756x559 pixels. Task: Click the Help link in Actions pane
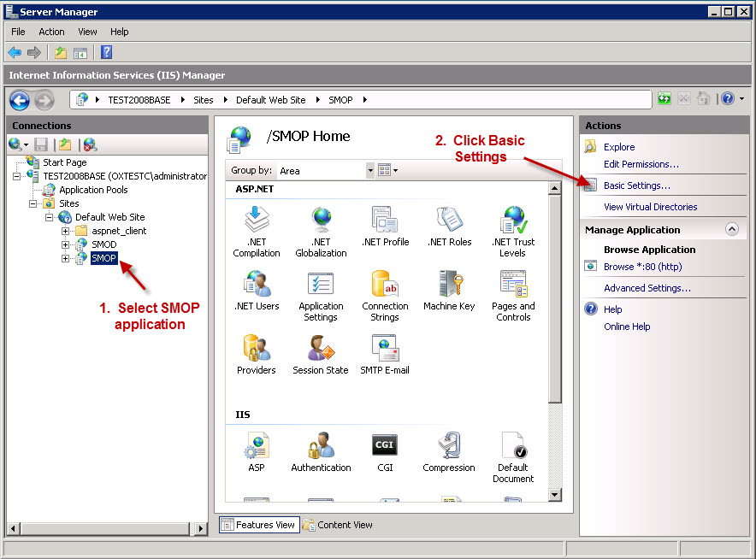click(x=613, y=309)
